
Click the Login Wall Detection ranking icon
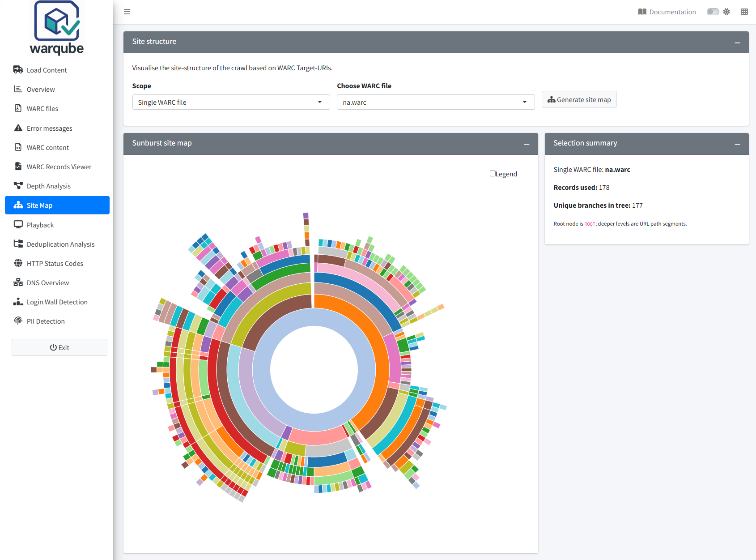pyautogui.click(x=18, y=302)
